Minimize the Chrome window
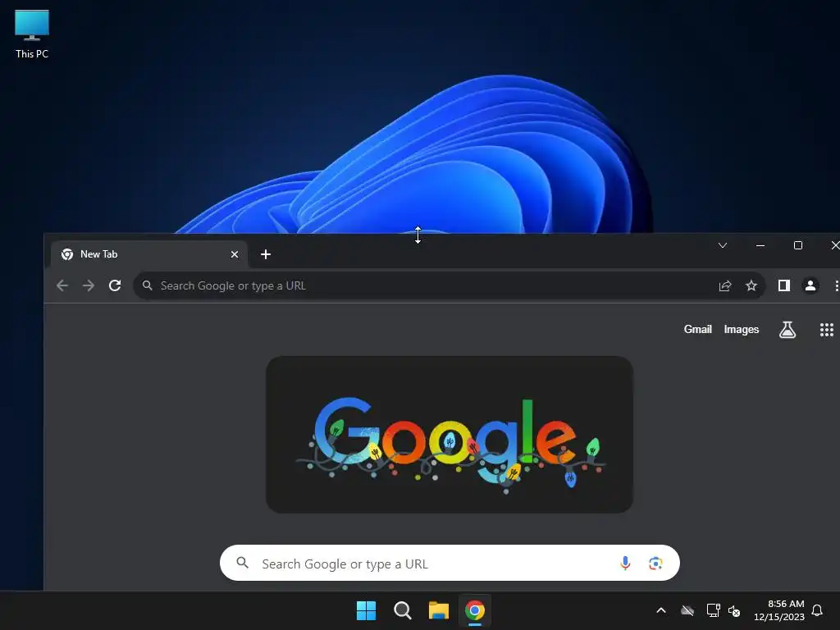Viewport: 840px width, 630px height. (x=760, y=245)
